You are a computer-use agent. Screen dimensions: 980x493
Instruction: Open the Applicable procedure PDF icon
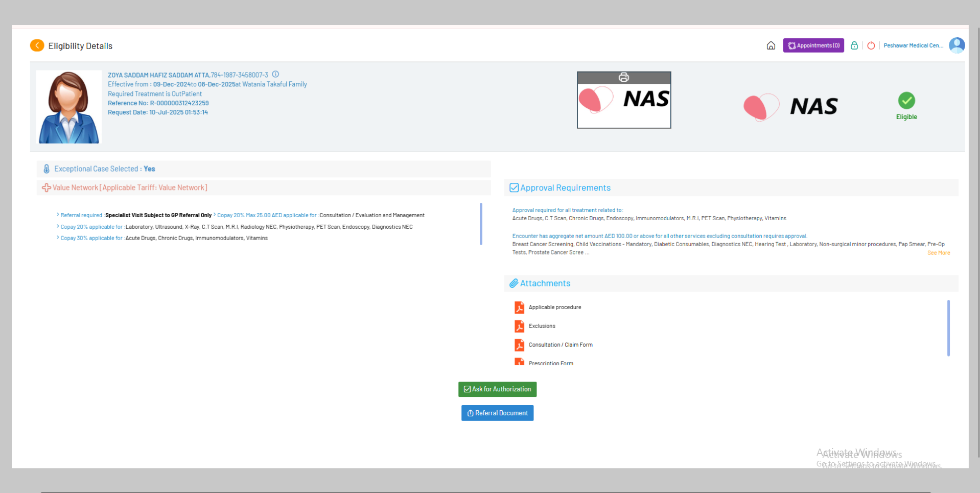tap(519, 307)
